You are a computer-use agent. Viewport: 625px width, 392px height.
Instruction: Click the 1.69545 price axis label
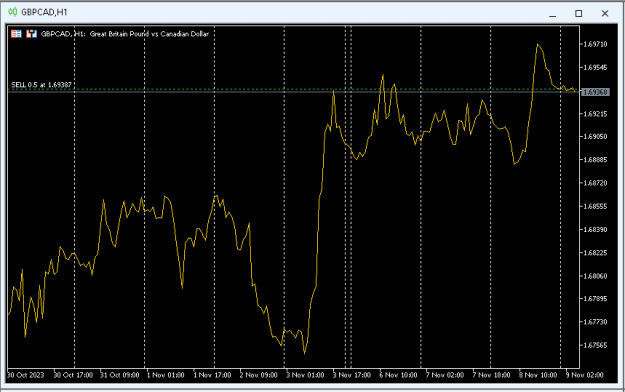click(596, 67)
